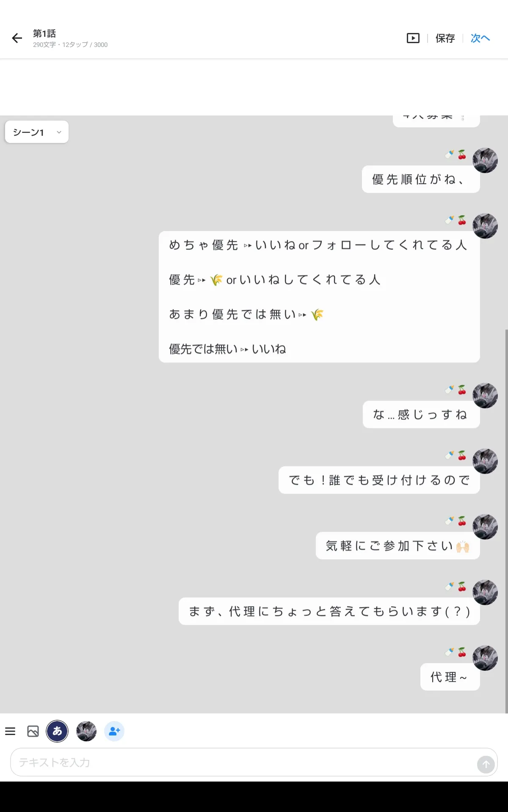Select the narration 'あ' character circle
Viewport: 508px width, 812px height.
point(57,731)
